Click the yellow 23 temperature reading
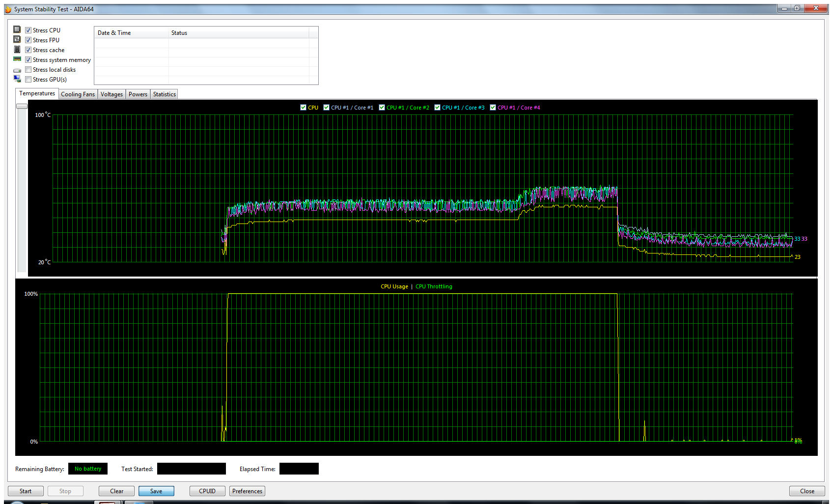Image resolution: width=833 pixels, height=504 pixels. click(798, 257)
